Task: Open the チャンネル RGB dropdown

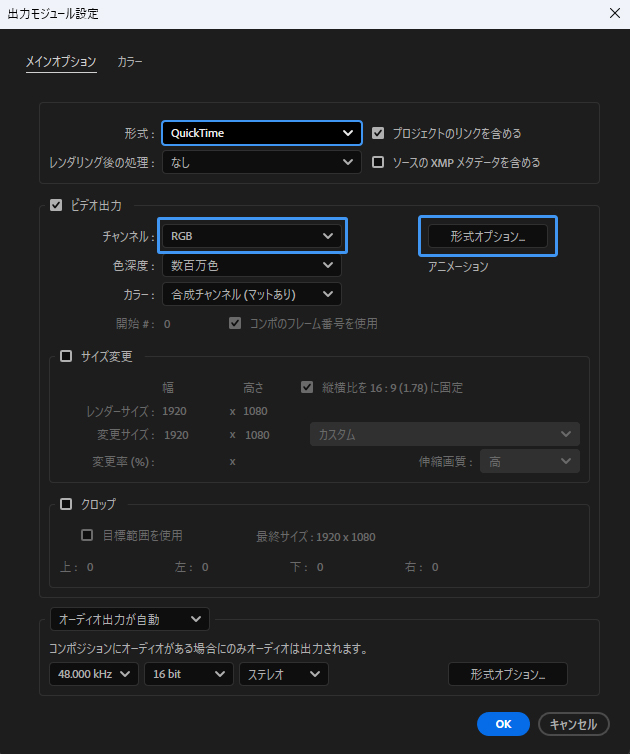Action: tap(251, 236)
